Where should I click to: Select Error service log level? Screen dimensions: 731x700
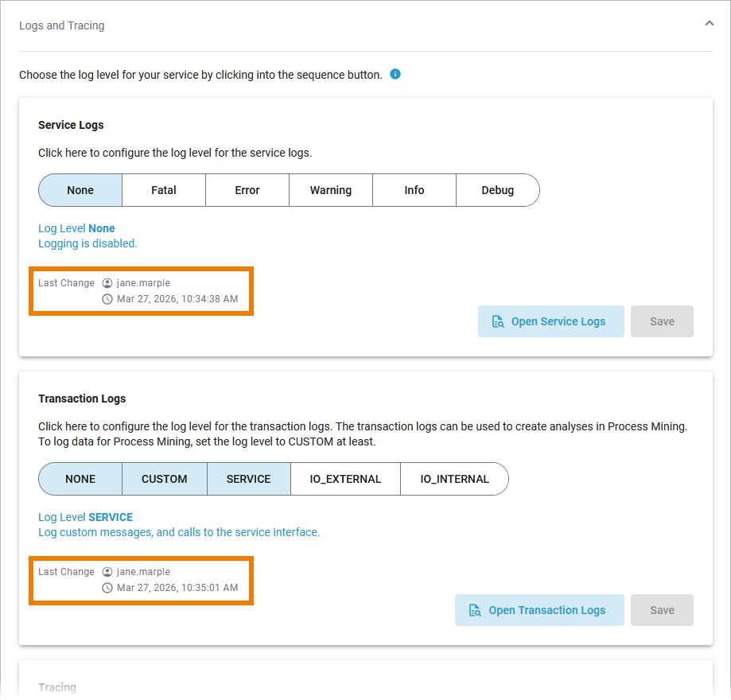coord(247,190)
